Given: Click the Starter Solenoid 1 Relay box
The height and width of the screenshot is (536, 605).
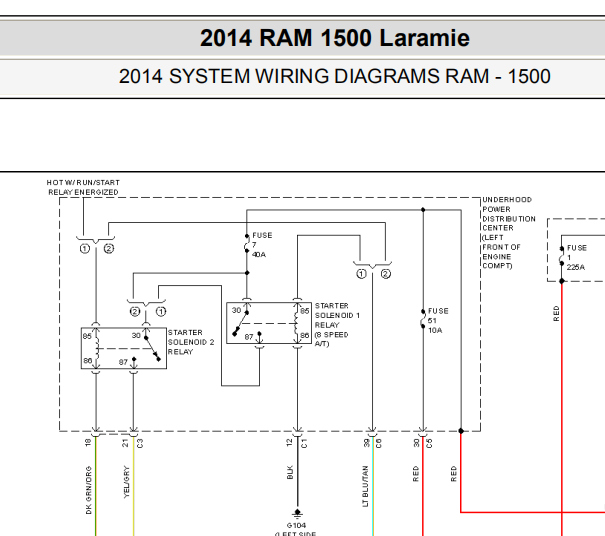Looking at the screenshot, I should pyautogui.click(x=269, y=323).
